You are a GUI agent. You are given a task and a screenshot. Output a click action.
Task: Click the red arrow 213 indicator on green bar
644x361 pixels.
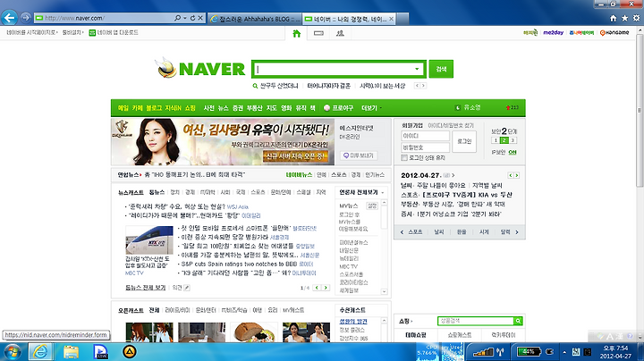pyautogui.click(x=513, y=107)
